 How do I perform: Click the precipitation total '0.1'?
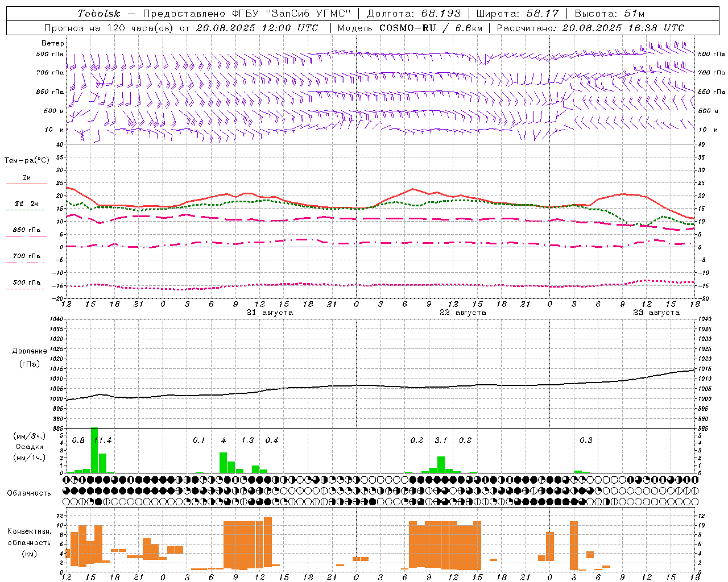198,440
